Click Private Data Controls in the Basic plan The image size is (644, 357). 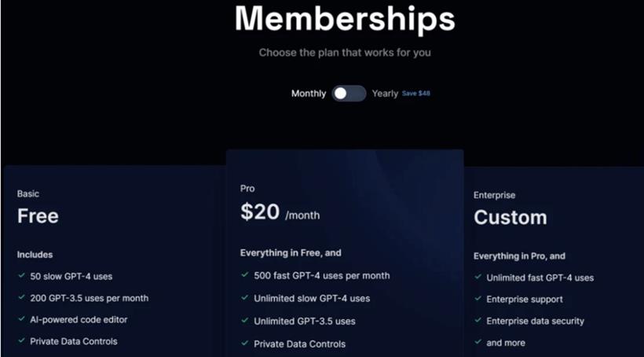coord(74,341)
